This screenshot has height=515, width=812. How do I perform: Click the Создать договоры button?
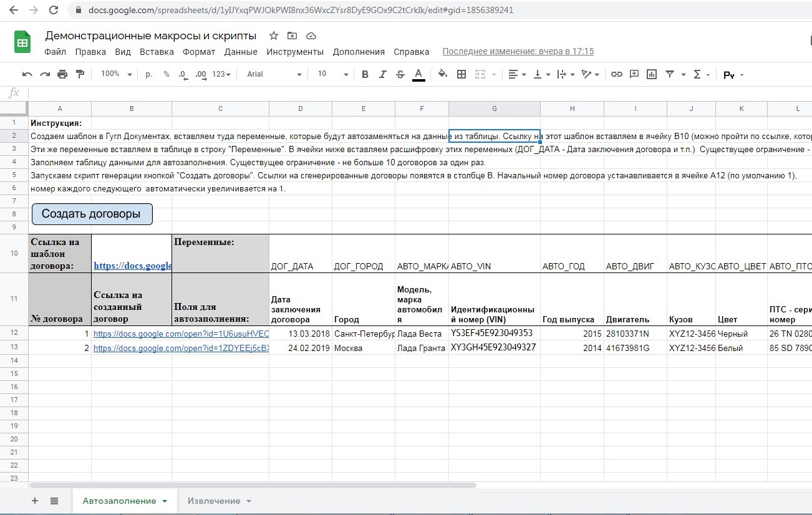point(92,214)
